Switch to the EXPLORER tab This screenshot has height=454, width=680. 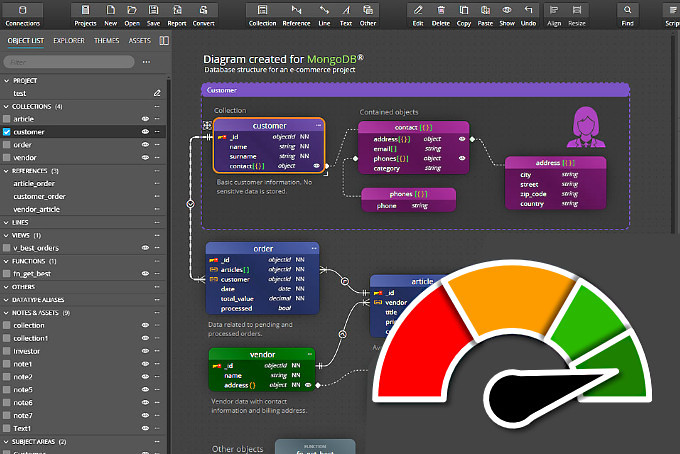point(69,41)
